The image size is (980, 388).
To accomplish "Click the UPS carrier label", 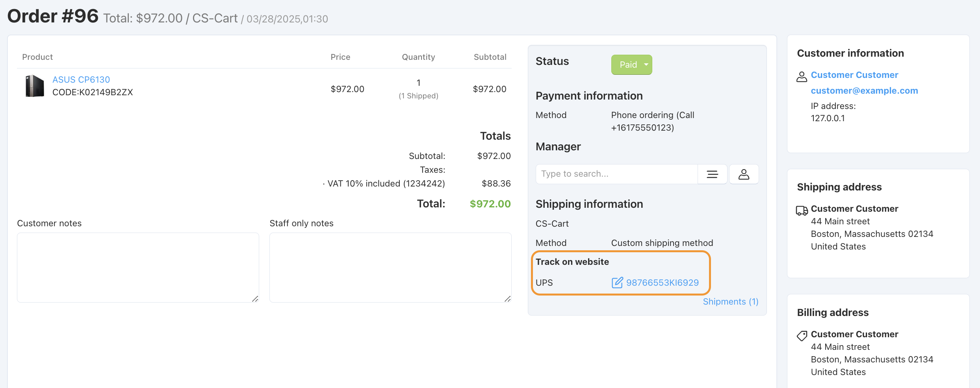I will pyautogui.click(x=544, y=283).
